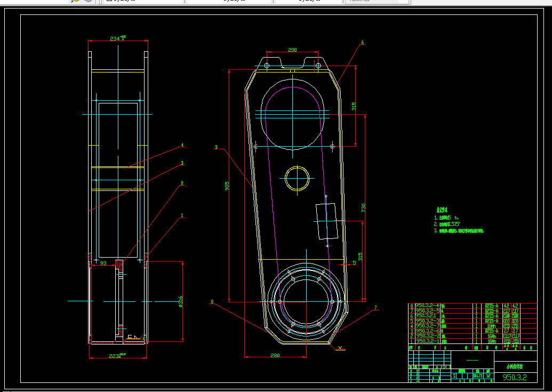Select the 280 bottom dimension text
The width and height of the screenshot is (552, 392).
[x=275, y=355]
